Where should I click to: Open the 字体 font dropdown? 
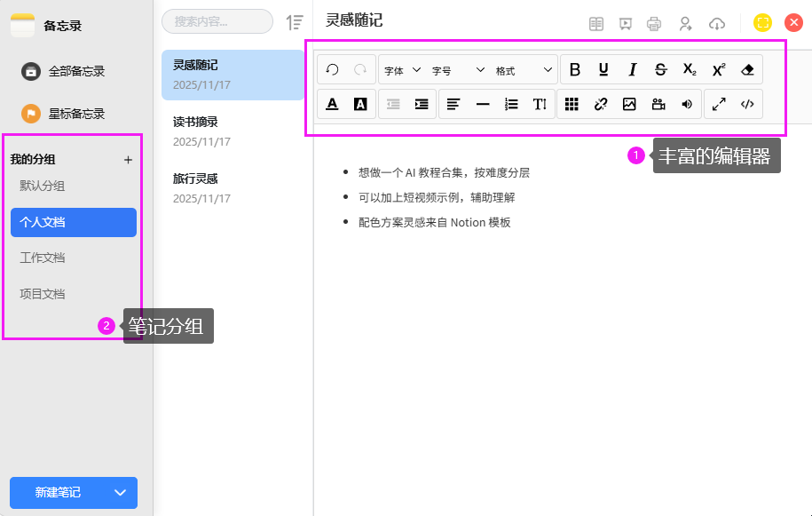[402, 70]
